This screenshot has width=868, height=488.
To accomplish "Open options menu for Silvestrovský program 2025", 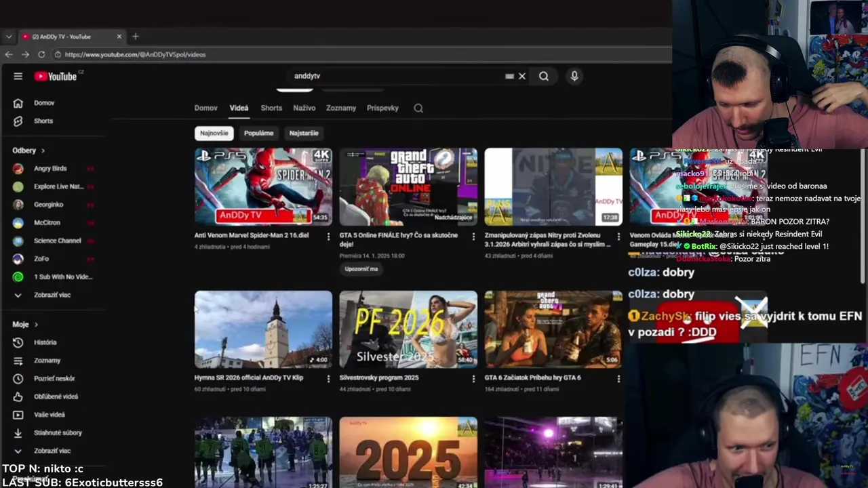I will pos(473,379).
